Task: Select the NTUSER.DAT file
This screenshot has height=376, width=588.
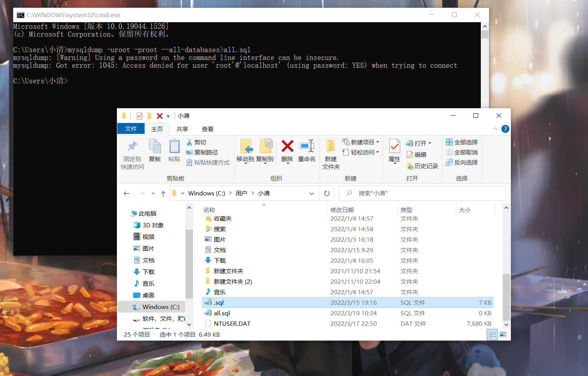Action: (x=228, y=324)
